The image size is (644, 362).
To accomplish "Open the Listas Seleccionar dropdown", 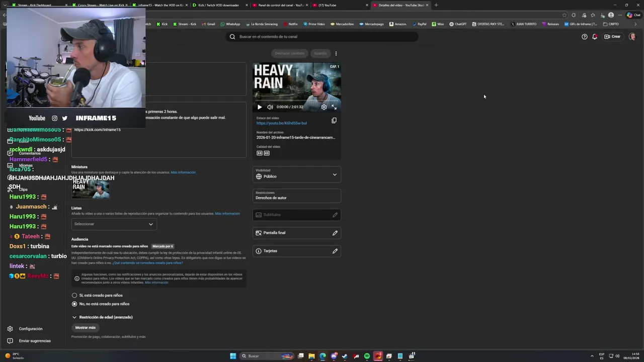I will 114,224.
